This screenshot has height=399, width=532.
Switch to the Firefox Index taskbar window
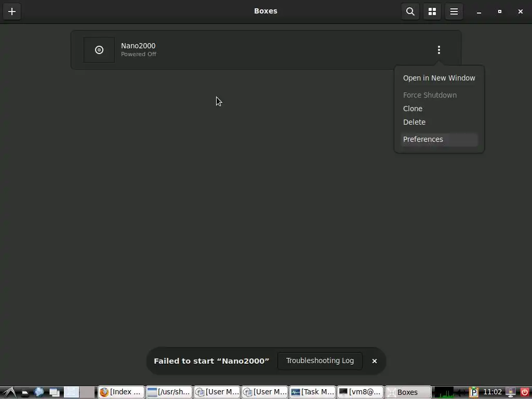121,392
